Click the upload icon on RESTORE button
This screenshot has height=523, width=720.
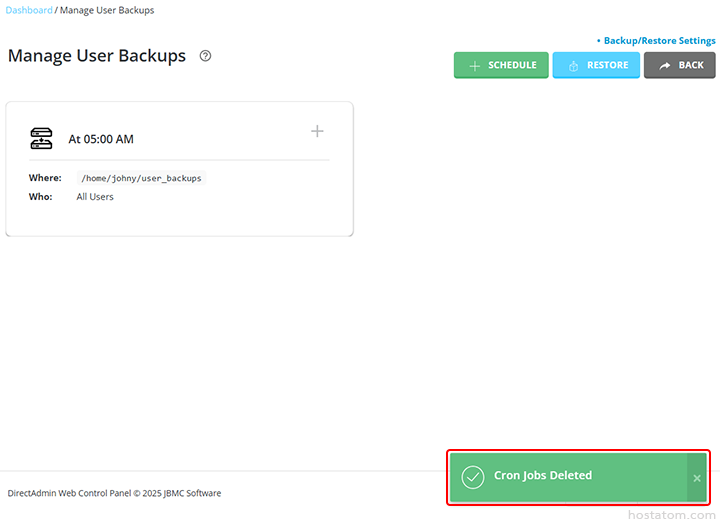(574, 66)
